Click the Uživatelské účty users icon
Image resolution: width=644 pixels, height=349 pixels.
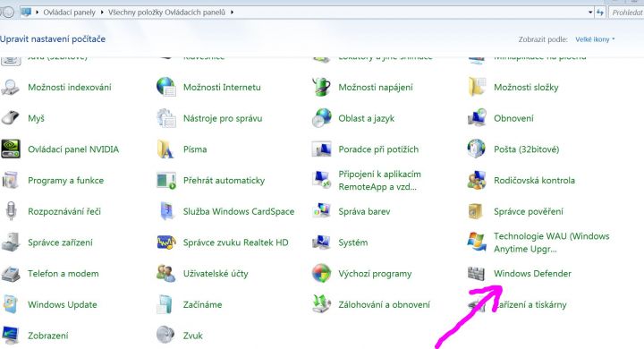(x=166, y=273)
